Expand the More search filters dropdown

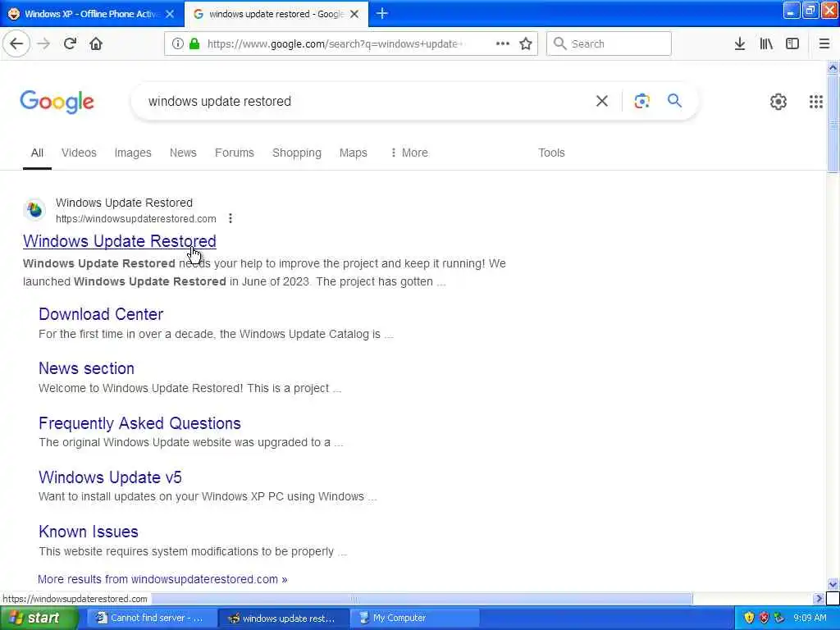coord(409,153)
